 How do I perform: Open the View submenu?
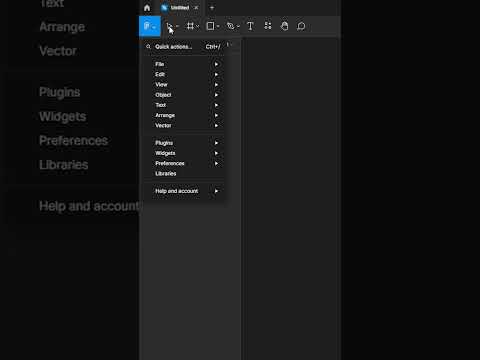(x=184, y=85)
